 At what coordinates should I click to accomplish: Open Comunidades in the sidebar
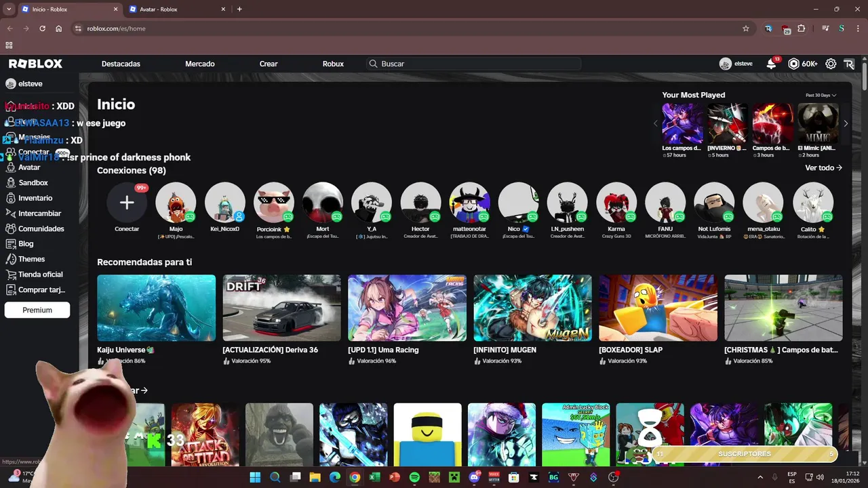(41, 228)
